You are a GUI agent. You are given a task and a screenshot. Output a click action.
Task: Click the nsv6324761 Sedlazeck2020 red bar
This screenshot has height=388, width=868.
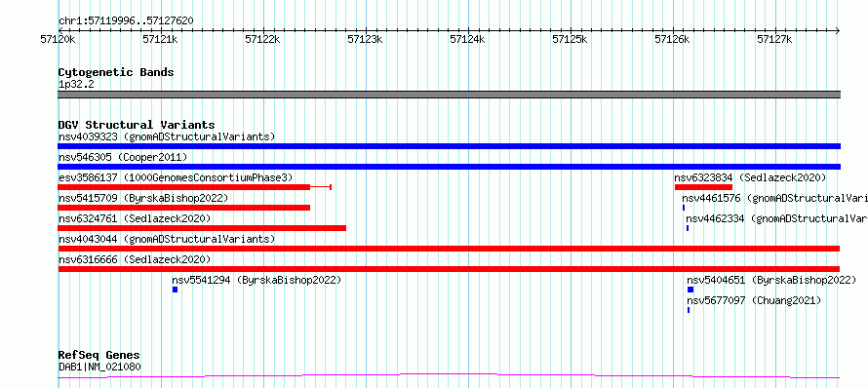pyautogui.click(x=202, y=228)
